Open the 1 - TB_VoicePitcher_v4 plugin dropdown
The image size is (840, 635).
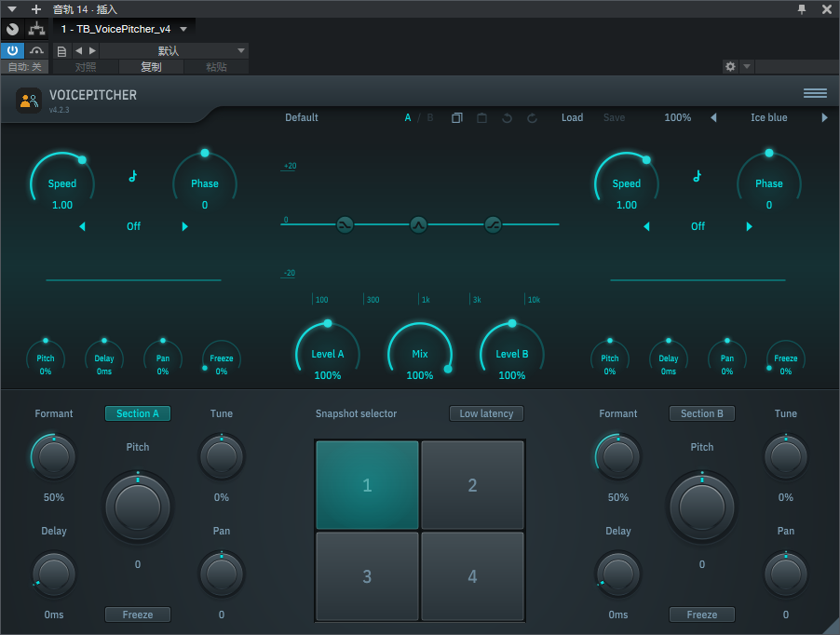tap(124, 29)
